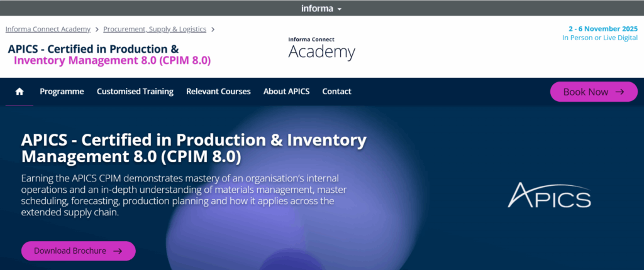Viewport: 644px width, 270px height.
Task: Open About APICS section
Action: tap(286, 92)
